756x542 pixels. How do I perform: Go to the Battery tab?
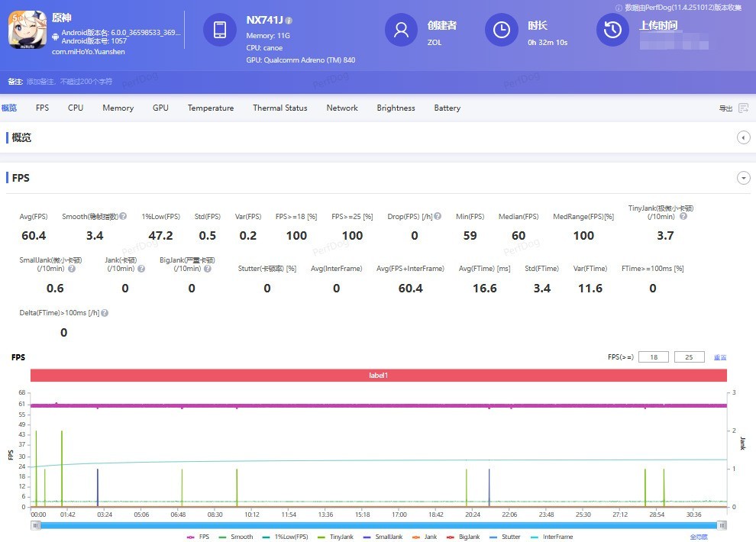(447, 108)
